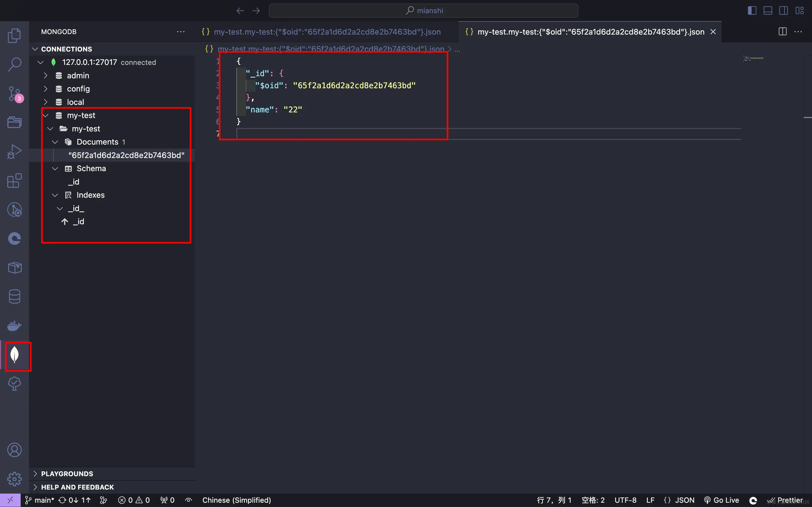This screenshot has width=812, height=507.
Task: Click Go Live in status bar
Action: 722,500
